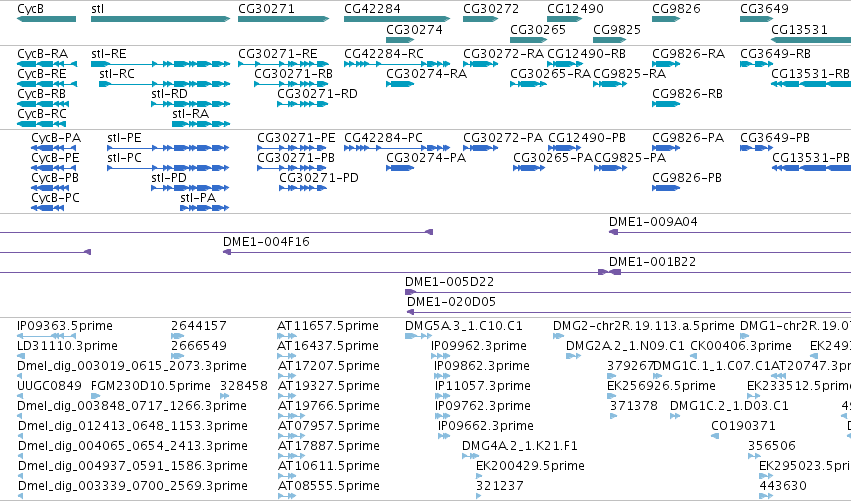Click the stl-RE transcript
851x501 pixels.
coord(161,64)
